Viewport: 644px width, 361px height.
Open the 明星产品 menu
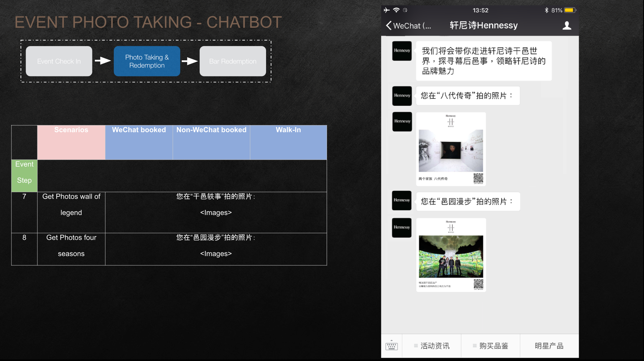point(549,346)
